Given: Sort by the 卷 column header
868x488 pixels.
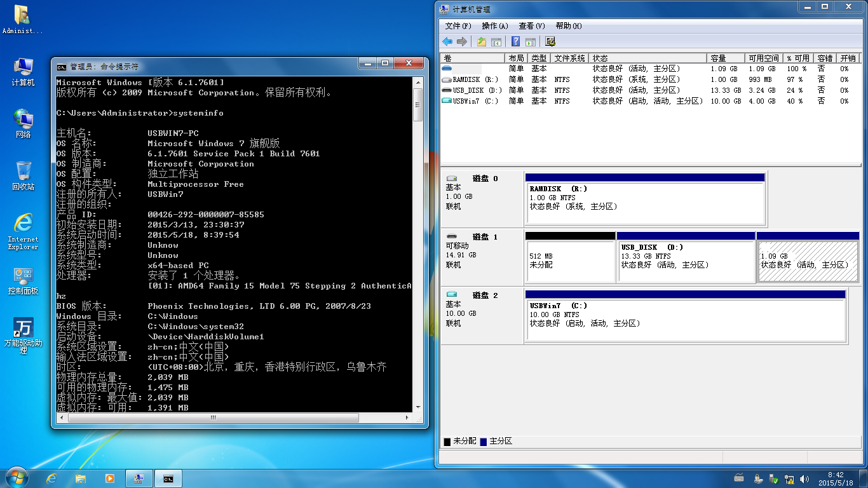Looking at the screenshot, I should [x=473, y=58].
